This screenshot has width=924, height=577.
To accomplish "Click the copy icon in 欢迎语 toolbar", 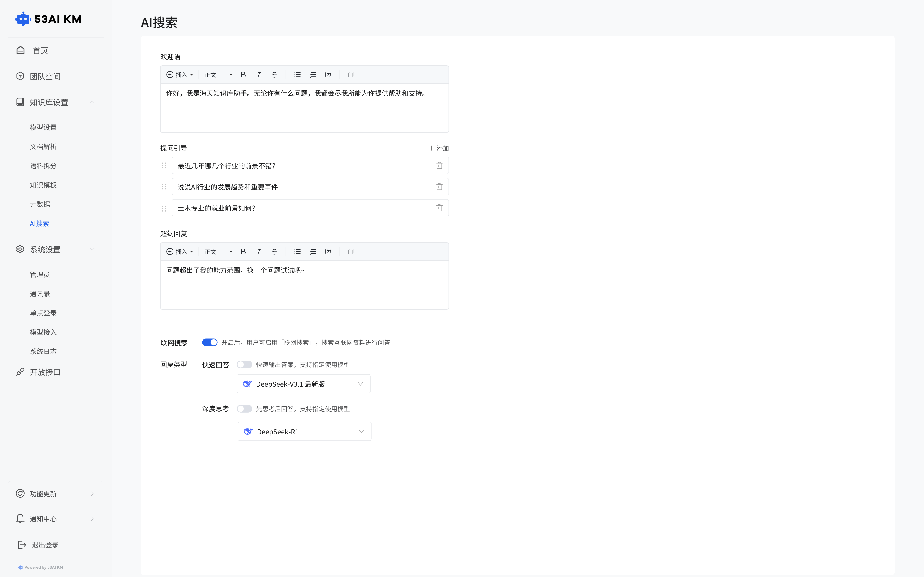I will click(351, 75).
